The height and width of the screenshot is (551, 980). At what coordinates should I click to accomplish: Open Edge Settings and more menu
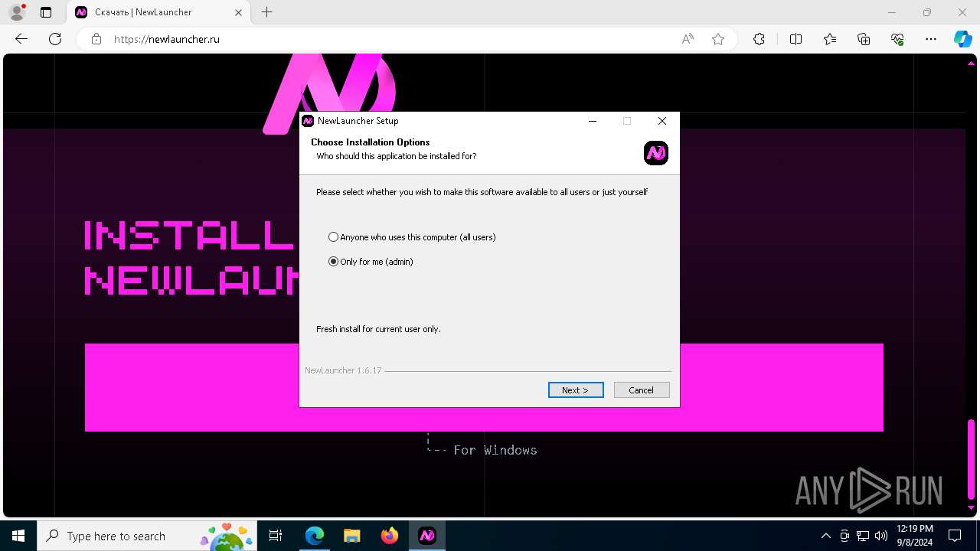point(931,39)
